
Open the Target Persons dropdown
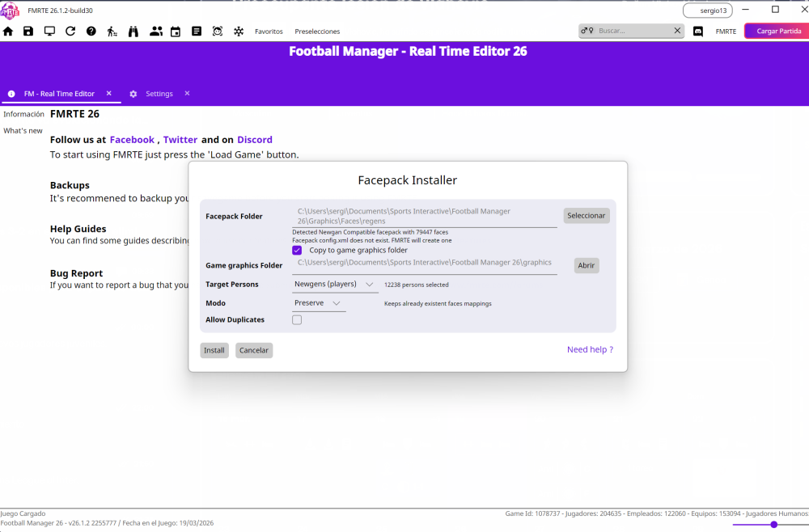pyautogui.click(x=335, y=285)
